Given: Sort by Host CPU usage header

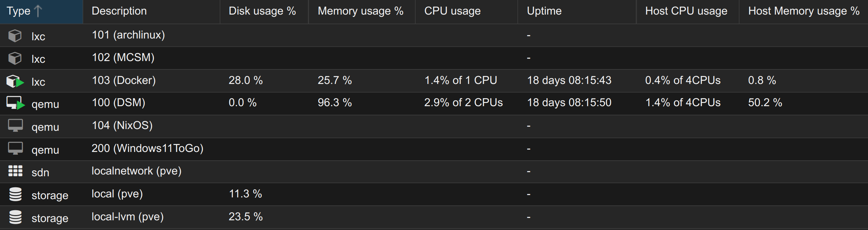Looking at the screenshot, I should pyautogui.click(x=686, y=11).
